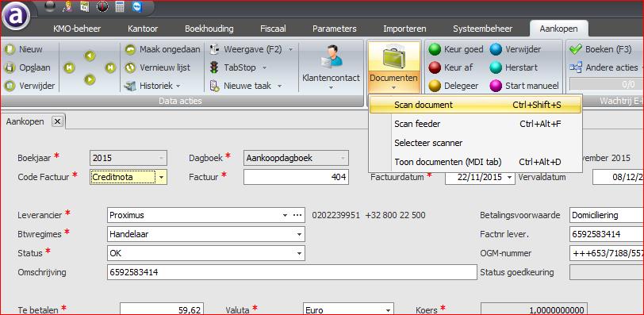Image resolution: width=644 pixels, height=315 pixels.
Task: Open the Documenten briefcase button
Action: pos(394,67)
